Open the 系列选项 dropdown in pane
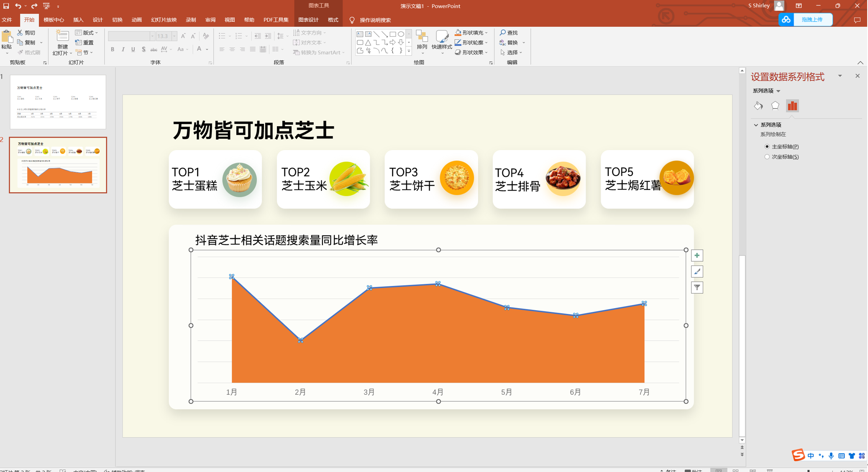This screenshot has height=472, width=868. (x=778, y=91)
